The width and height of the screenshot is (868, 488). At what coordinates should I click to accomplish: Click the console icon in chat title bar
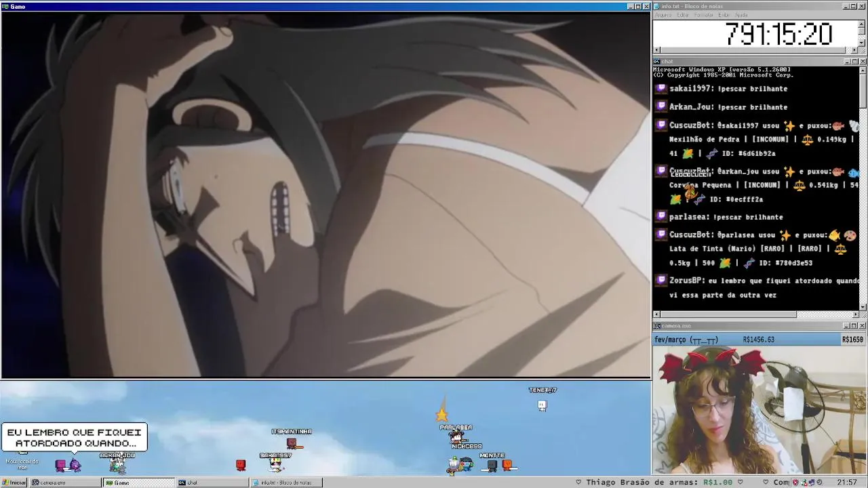point(656,62)
